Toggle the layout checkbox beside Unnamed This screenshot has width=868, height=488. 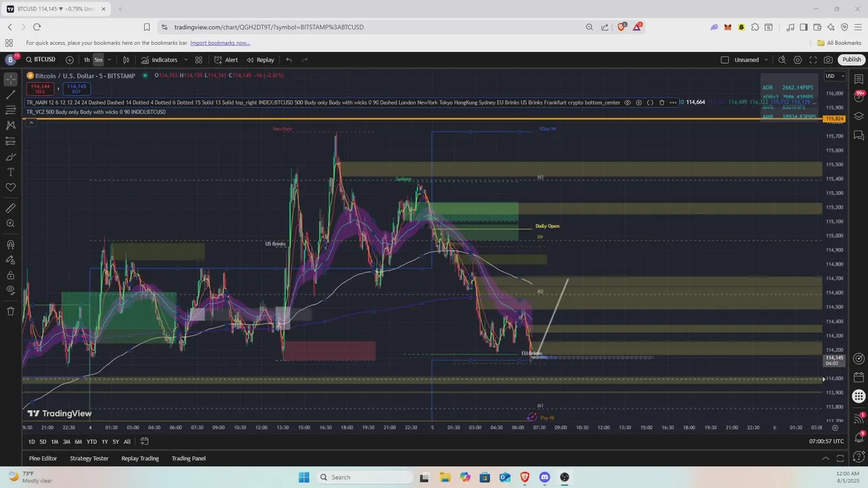724,60
